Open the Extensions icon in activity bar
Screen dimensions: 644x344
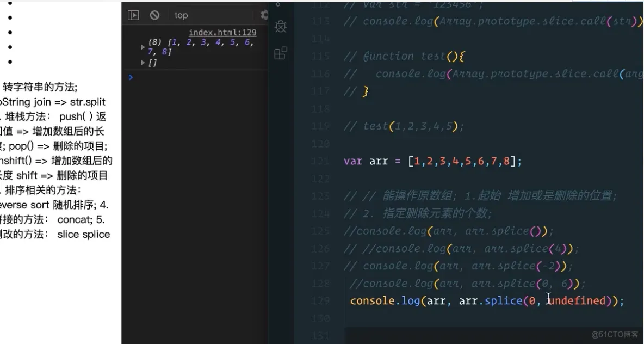(x=281, y=53)
